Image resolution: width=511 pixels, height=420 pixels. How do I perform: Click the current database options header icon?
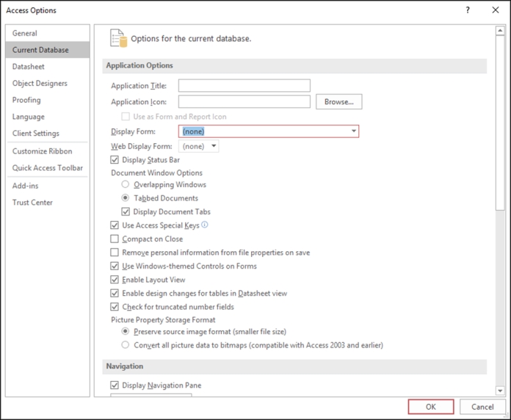[x=118, y=38]
